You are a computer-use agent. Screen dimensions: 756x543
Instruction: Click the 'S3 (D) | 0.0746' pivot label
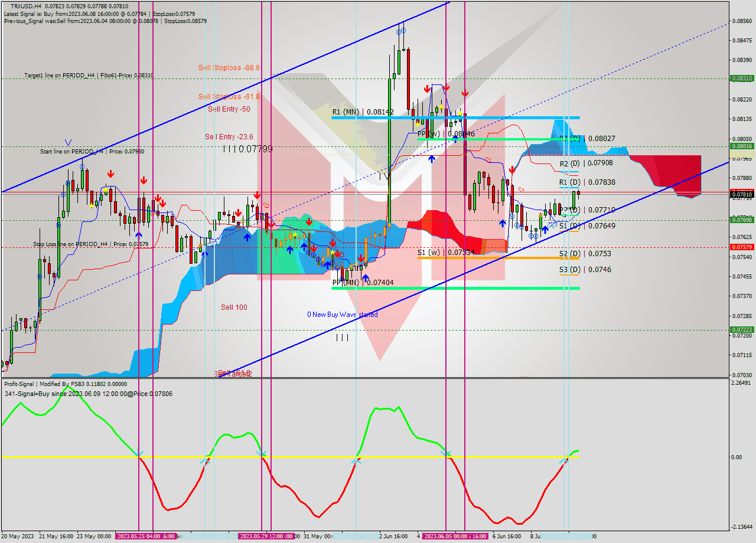tap(585, 269)
